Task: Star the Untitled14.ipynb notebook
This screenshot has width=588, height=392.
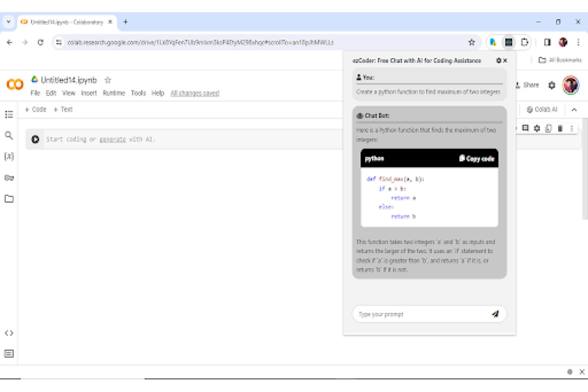Action: point(108,80)
